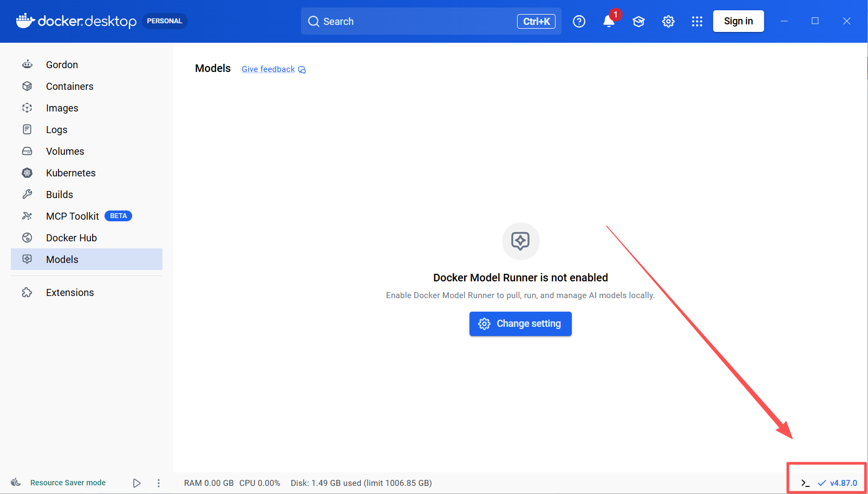868x494 pixels.
Task: Click the Ctrl+K shortcut badge
Action: click(x=536, y=21)
